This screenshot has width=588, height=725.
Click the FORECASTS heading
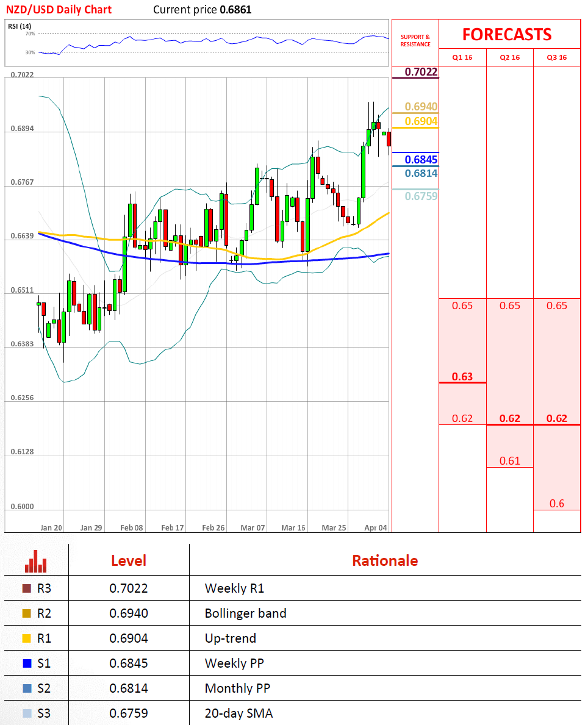point(507,35)
